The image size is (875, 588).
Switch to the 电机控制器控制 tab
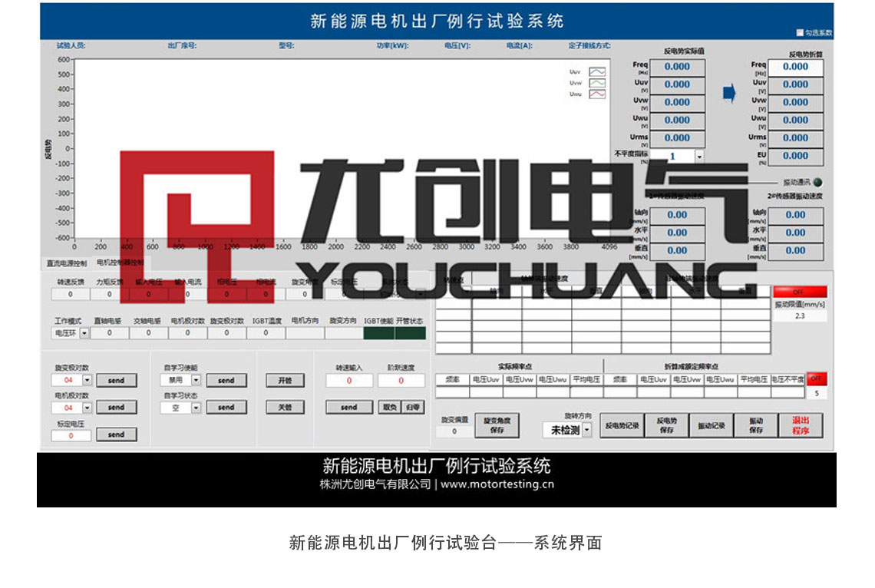tap(120, 263)
